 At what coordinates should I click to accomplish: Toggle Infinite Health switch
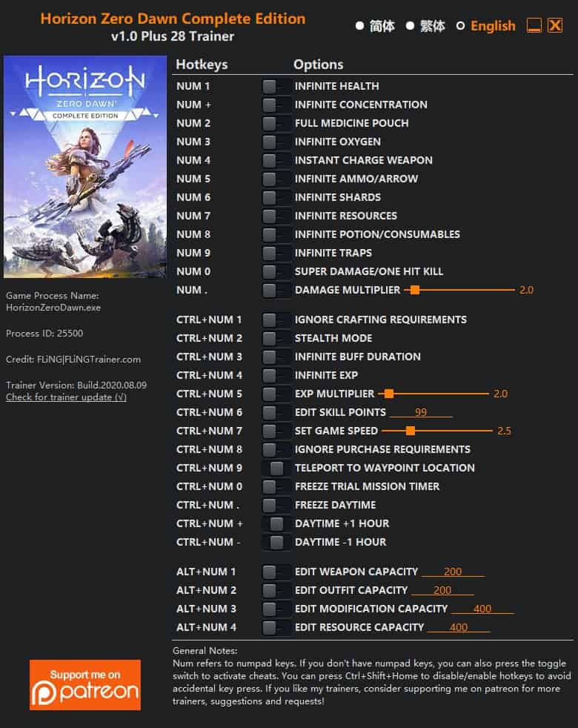pos(276,86)
